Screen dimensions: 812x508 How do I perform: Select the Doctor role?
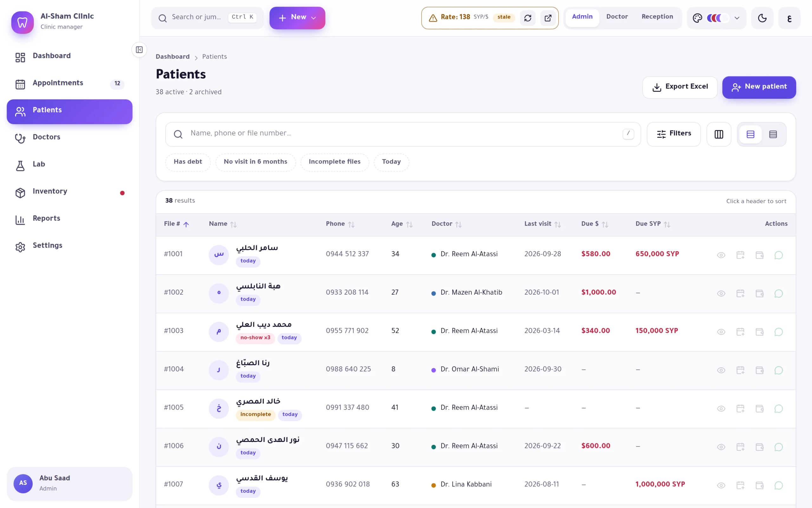(x=617, y=17)
